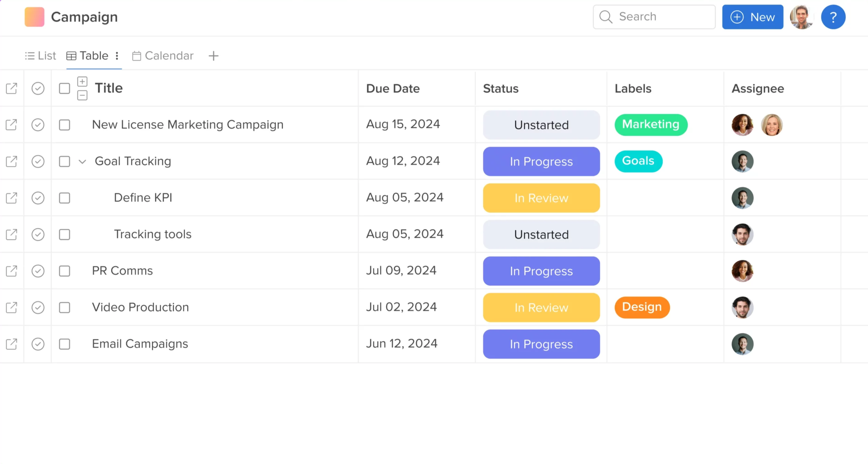Open the New License Marketing Campaign row
The width and height of the screenshot is (868, 464).
(x=11, y=125)
